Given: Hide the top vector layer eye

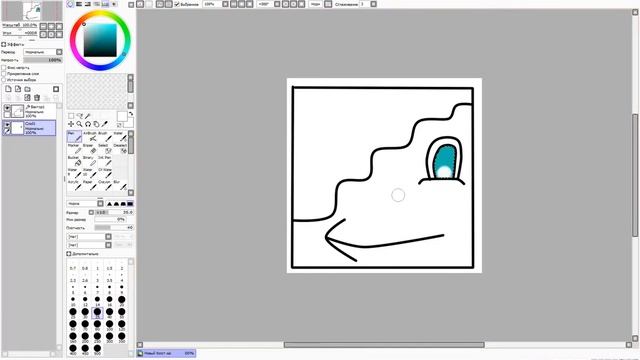Looking at the screenshot, I should (7, 108).
